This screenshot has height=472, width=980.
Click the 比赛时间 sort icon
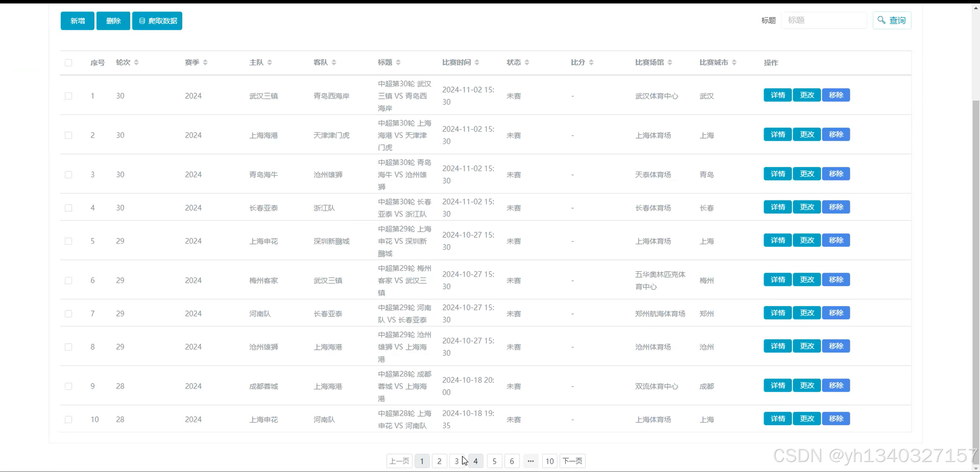(x=477, y=63)
